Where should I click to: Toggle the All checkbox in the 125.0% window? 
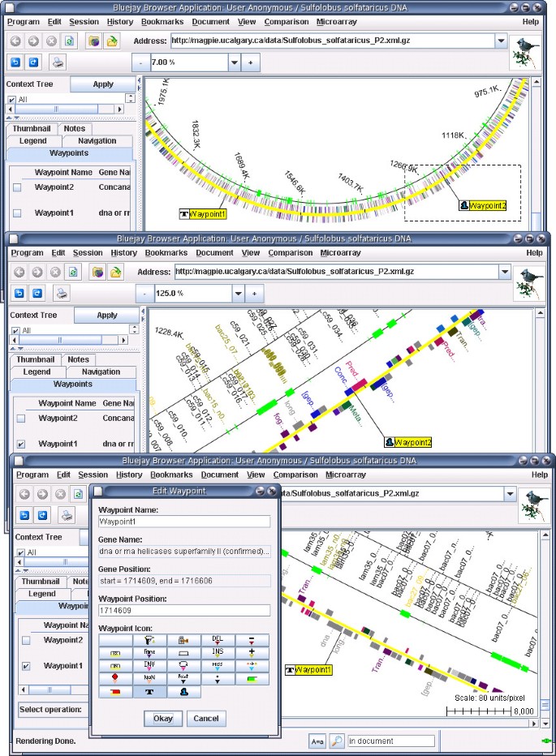16,330
